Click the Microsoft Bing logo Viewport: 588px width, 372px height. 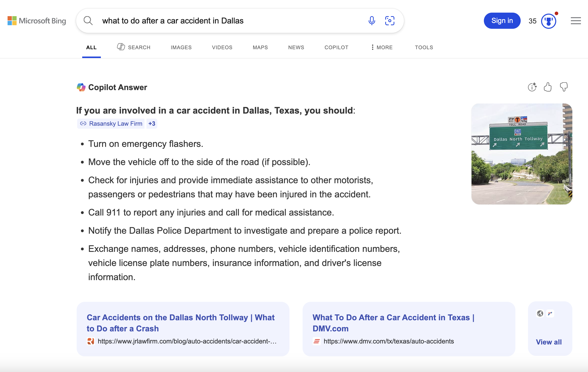pos(37,21)
